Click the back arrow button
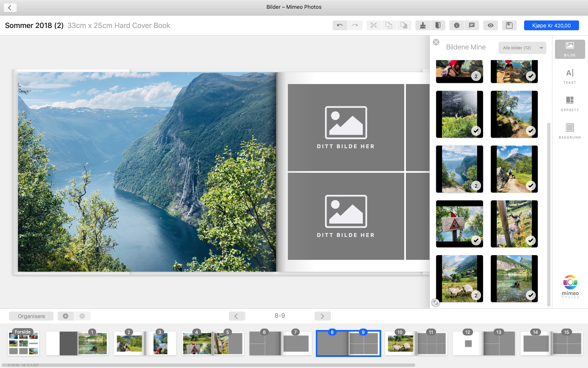 (x=10, y=8)
